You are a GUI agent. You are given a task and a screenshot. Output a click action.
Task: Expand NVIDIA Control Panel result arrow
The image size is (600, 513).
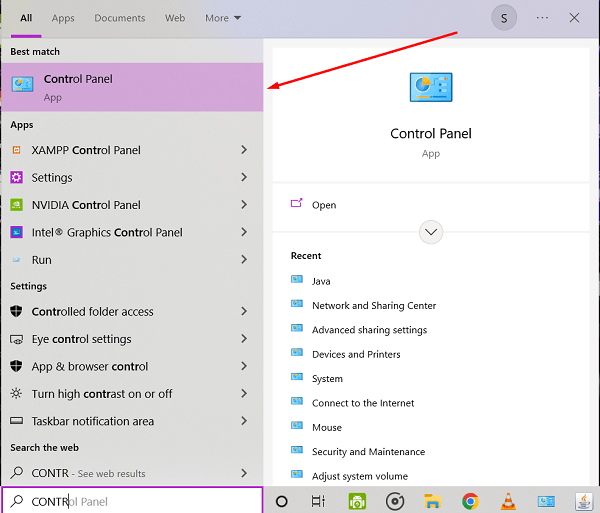point(244,205)
